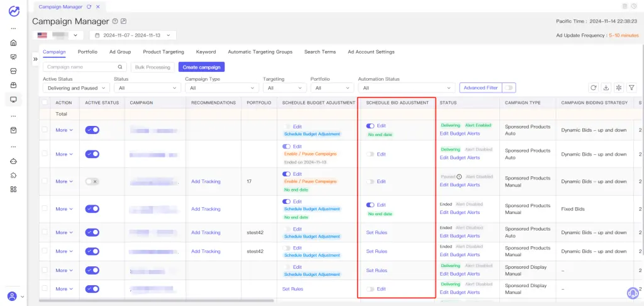The width and height of the screenshot is (644, 306).
Task: Switch to the Ad Group tab
Action: [x=120, y=52]
